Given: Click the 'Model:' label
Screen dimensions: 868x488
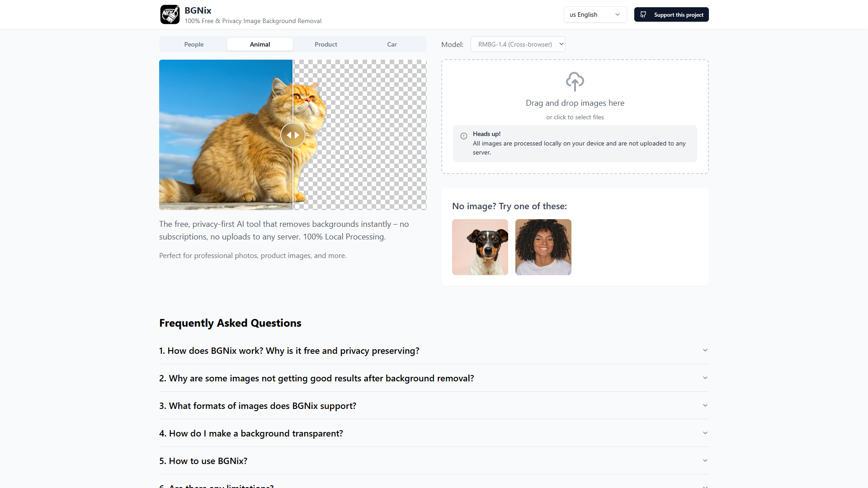Looking at the screenshot, I should point(453,44).
